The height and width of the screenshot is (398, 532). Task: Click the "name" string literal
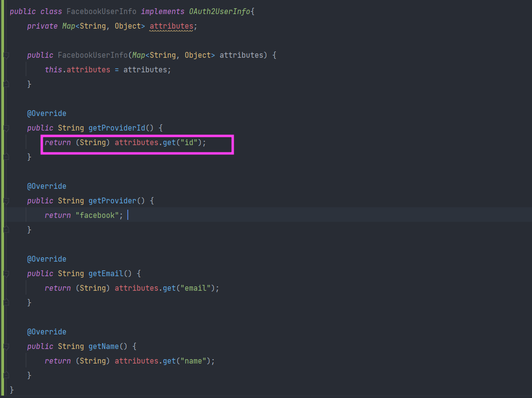coord(193,361)
